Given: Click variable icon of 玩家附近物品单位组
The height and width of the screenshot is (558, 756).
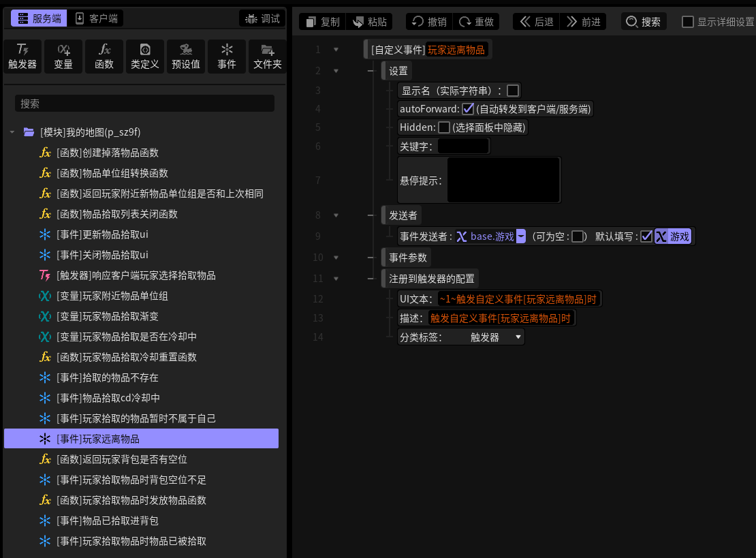Looking at the screenshot, I should 45,296.
